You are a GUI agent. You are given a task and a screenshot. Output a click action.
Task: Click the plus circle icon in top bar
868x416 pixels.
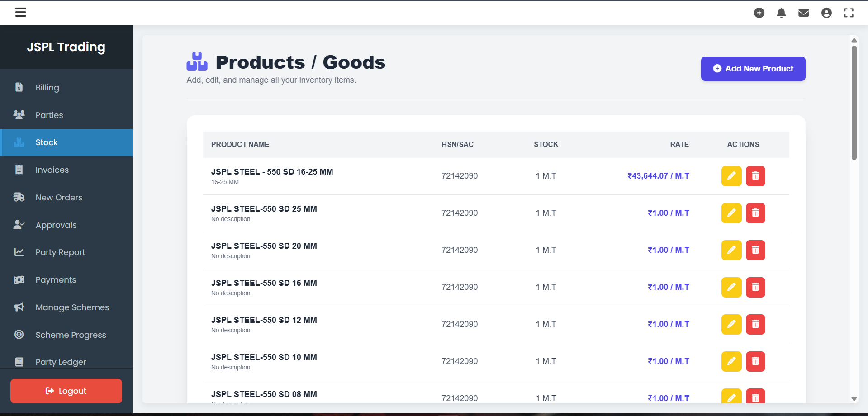(x=759, y=13)
